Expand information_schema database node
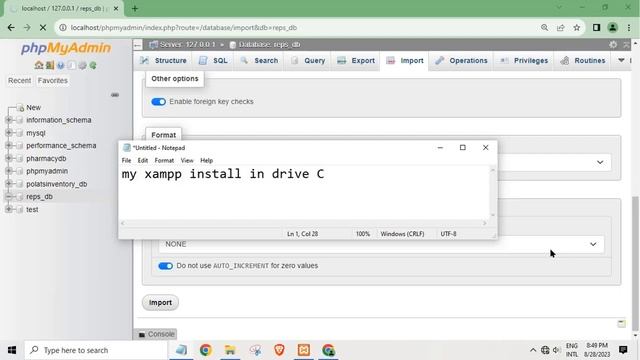 (x=9, y=120)
